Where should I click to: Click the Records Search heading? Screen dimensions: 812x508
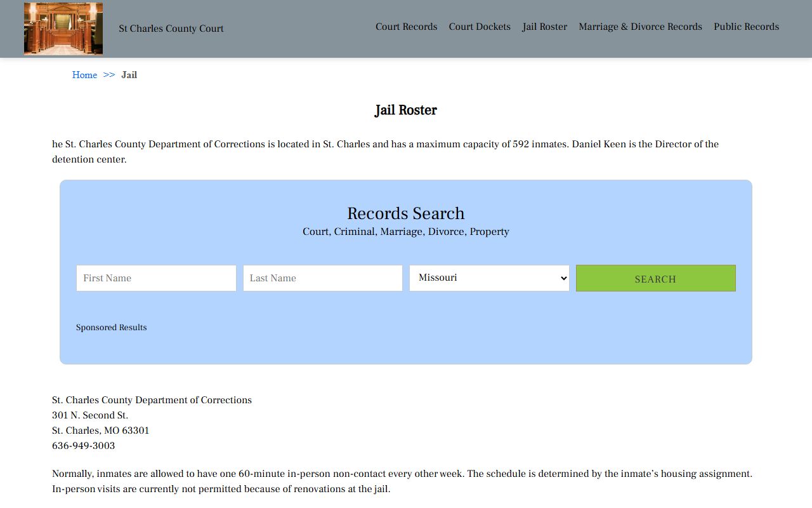(x=405, y=213)
